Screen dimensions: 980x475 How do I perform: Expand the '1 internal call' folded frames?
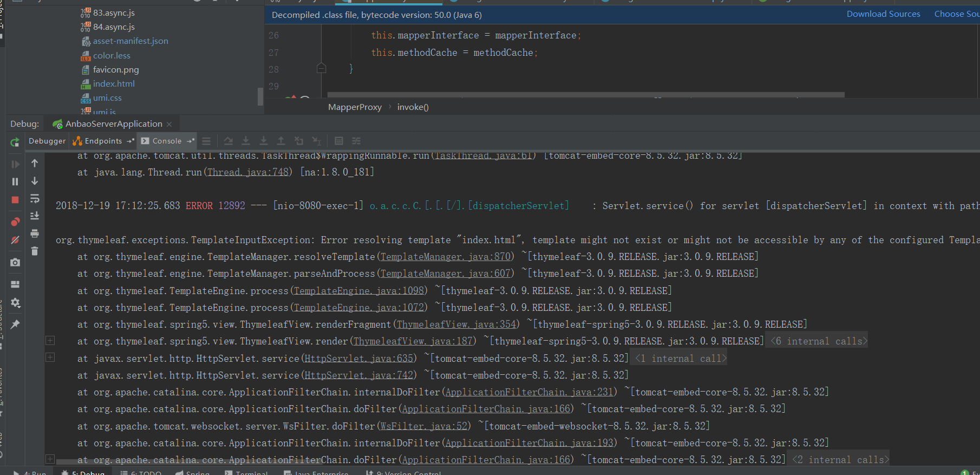[x=680, y=359]
